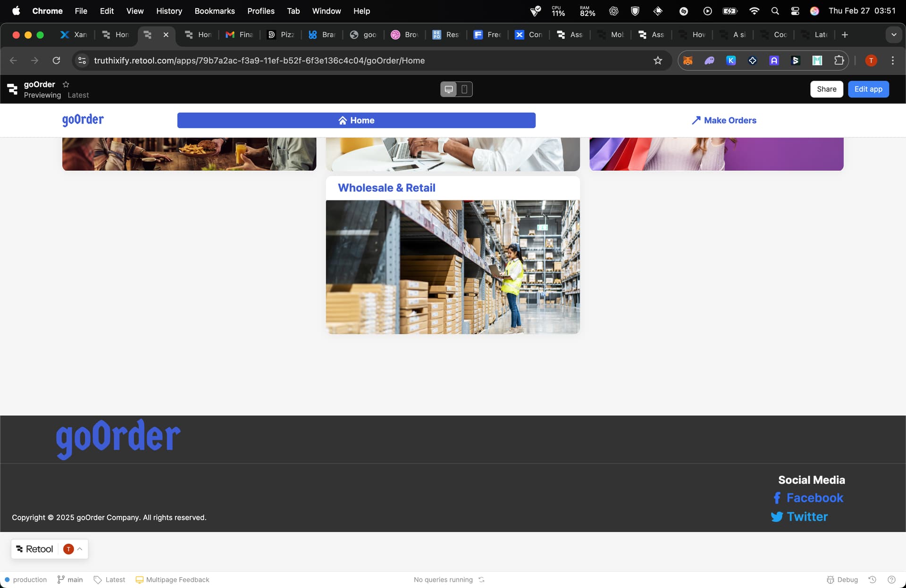906x588 pixels.
Task: Click the Retool floating badge
Action: coord(34,549)
